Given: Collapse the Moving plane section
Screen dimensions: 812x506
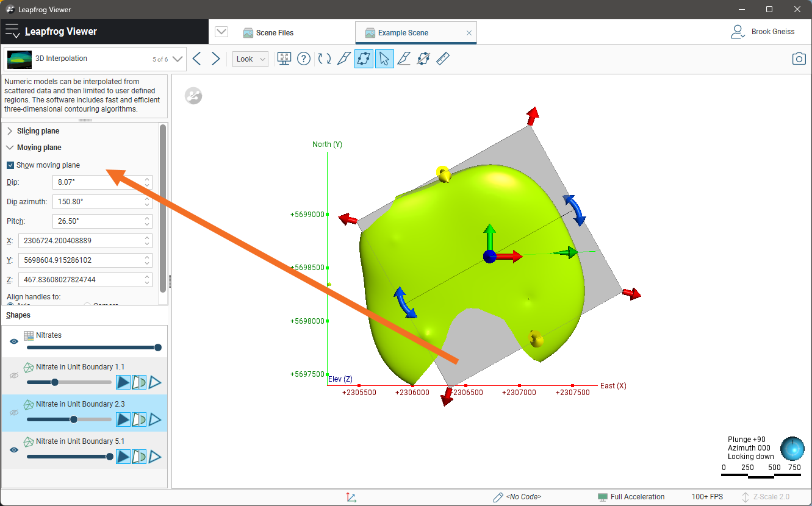Looking at the screenshot, I should tap(10, 148).
